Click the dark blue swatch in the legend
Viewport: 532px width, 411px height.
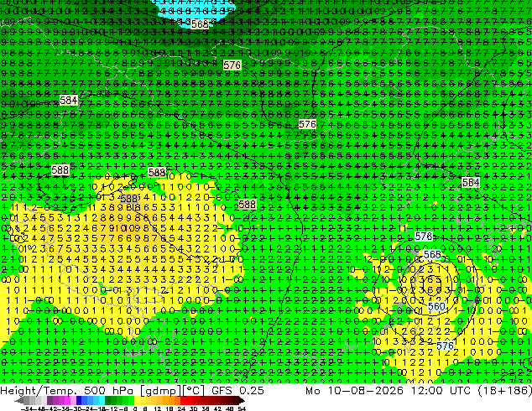click(79, 401)
